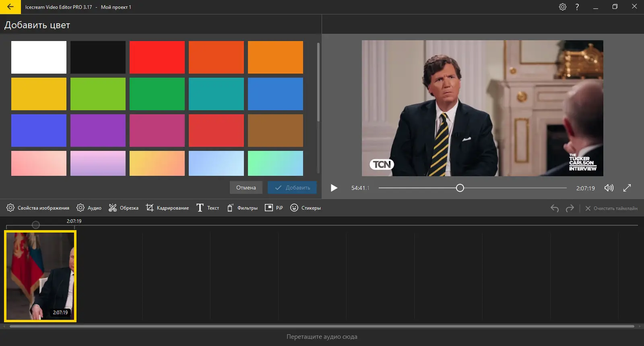
Task: Choose the lavender gradient swatch
Action: tap(98, 163)
